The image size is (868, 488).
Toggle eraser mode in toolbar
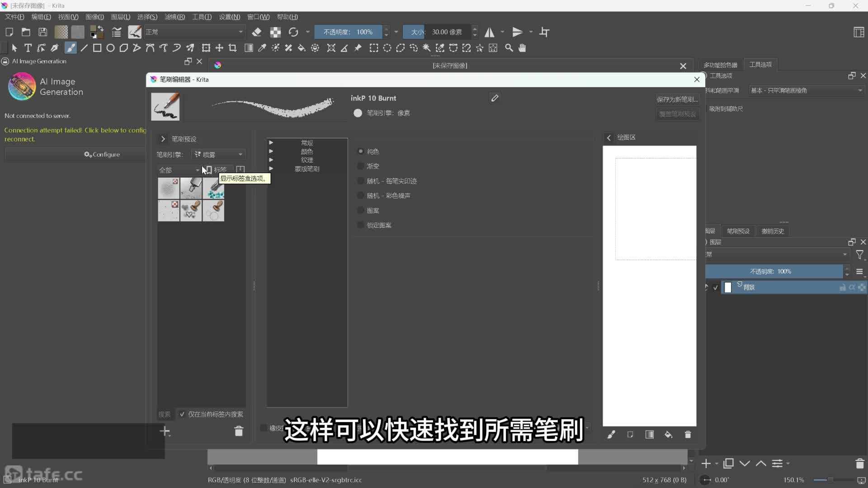click(x=257, y=32)
